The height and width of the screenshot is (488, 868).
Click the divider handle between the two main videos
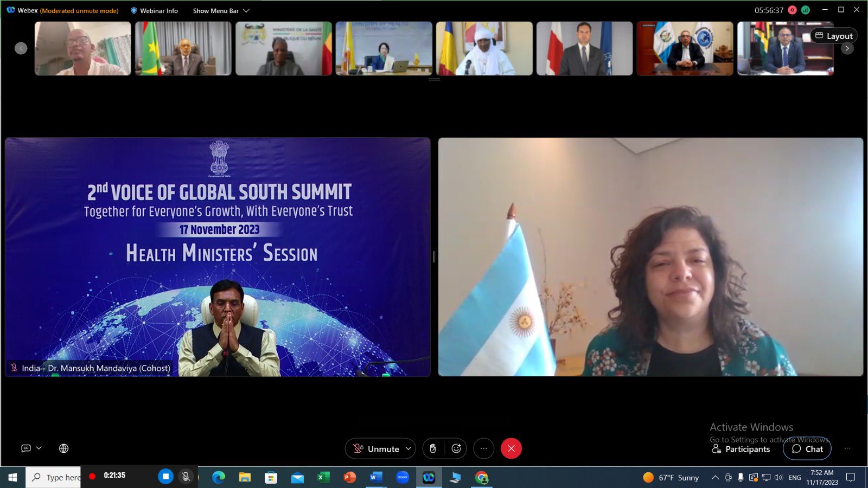click(x=434, y=257)
